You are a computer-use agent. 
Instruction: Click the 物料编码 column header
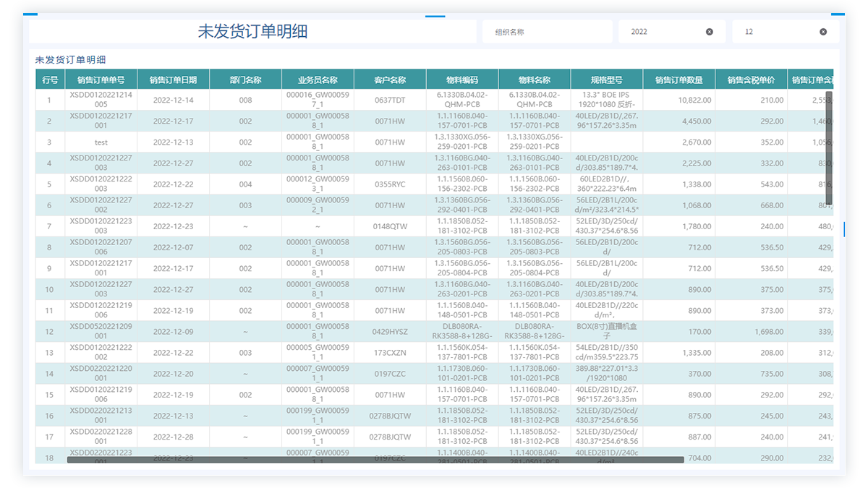(x=462, y=80)
